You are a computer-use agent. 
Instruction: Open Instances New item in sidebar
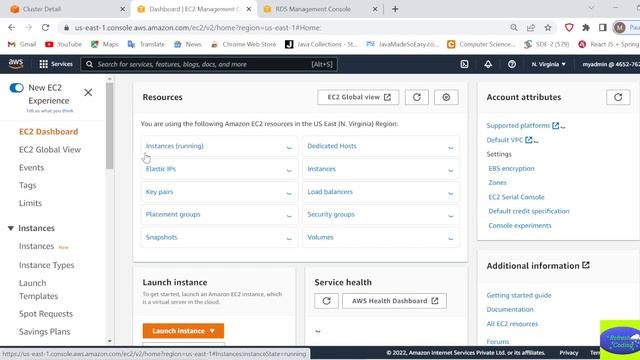pyautogui.click(x=36, y=246)
